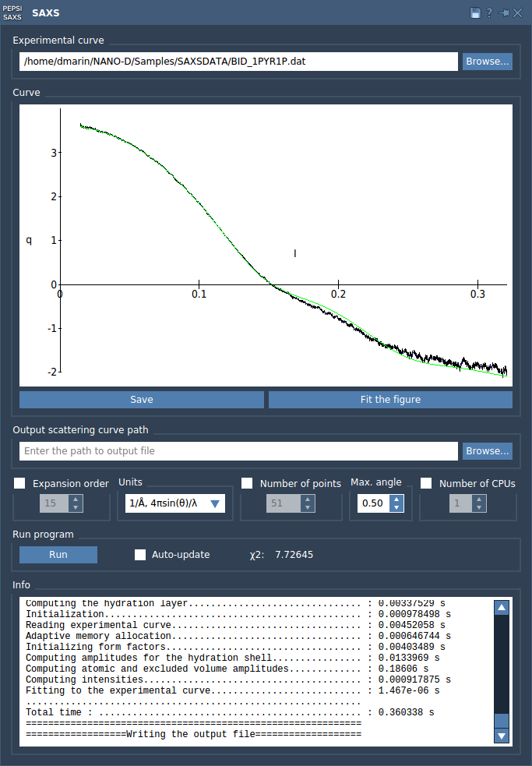
Task: Turn on Auto-update checkbox
Action: [x=140, y=555]
